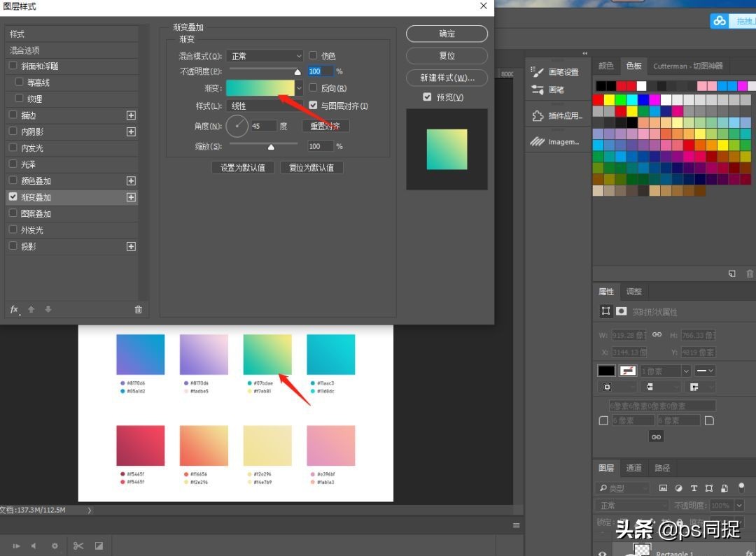Screen dimensions: 756x556
Task: Open the 插件应用 plugin panel icon
Action: [x=538, y=116]
